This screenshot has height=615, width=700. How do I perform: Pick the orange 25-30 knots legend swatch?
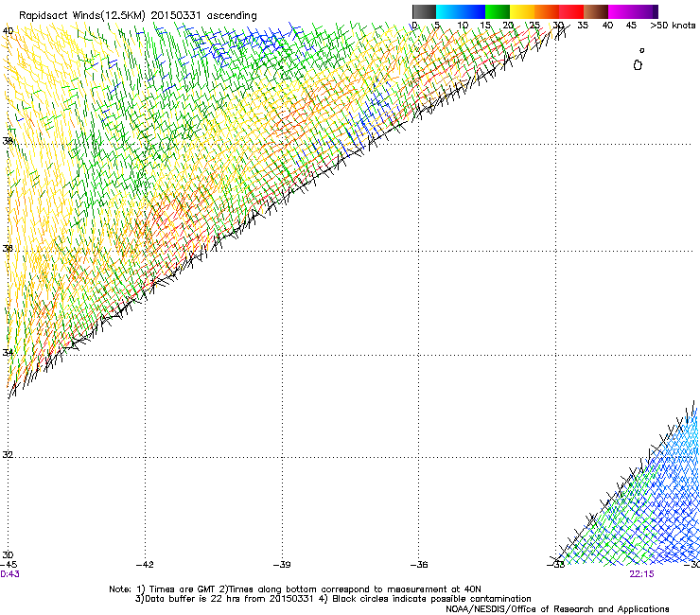547,11
